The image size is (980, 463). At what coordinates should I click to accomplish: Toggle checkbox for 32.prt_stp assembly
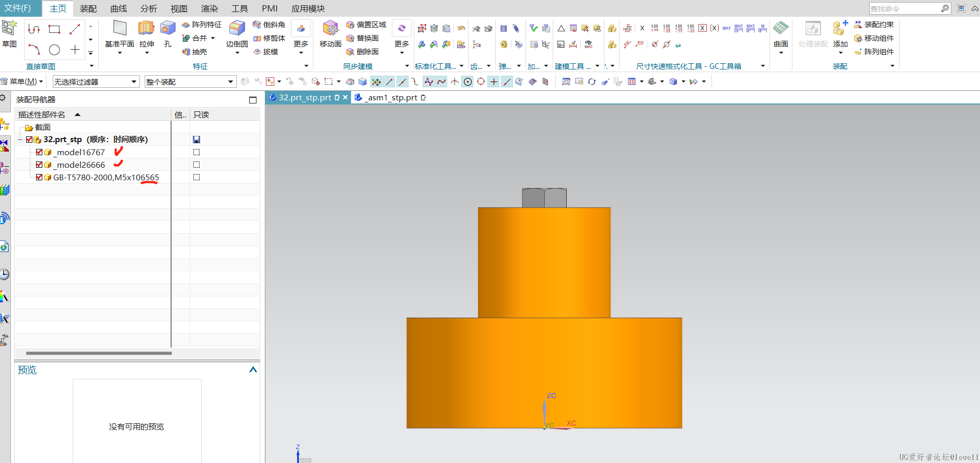[29, 140]
